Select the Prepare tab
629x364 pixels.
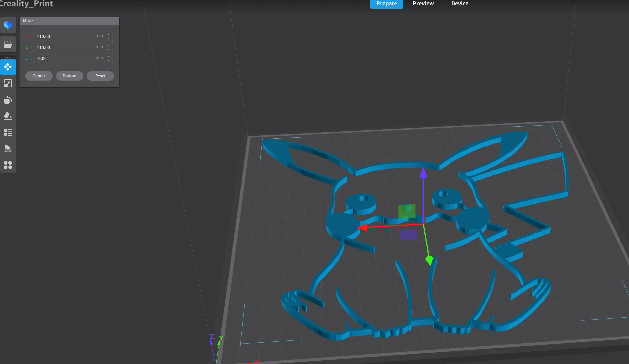point(386,4)
